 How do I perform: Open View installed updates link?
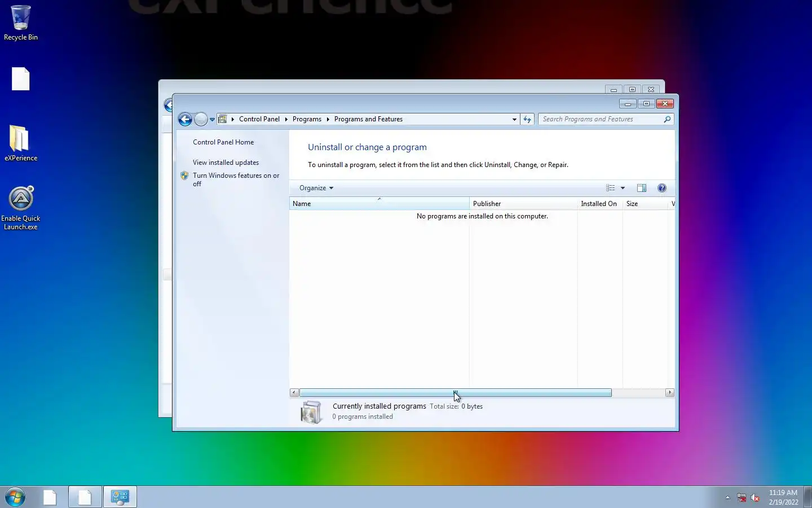point(226,163)
